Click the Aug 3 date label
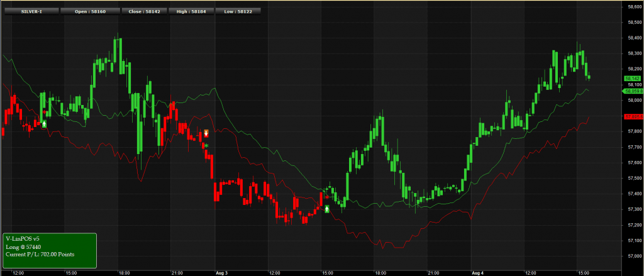This screenshot has height=276, width=644. 221,273
